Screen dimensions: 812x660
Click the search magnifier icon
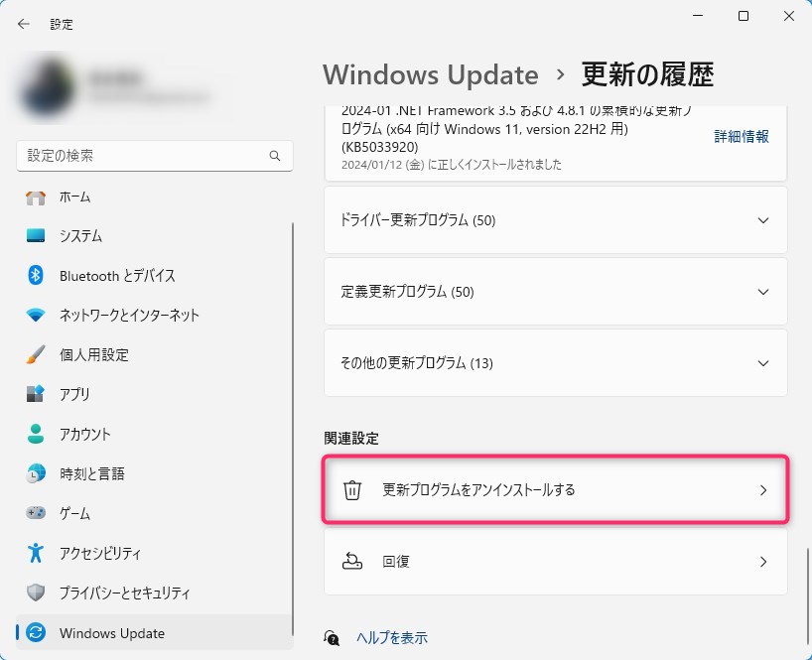pyautogui.click(x=275, y=157)
